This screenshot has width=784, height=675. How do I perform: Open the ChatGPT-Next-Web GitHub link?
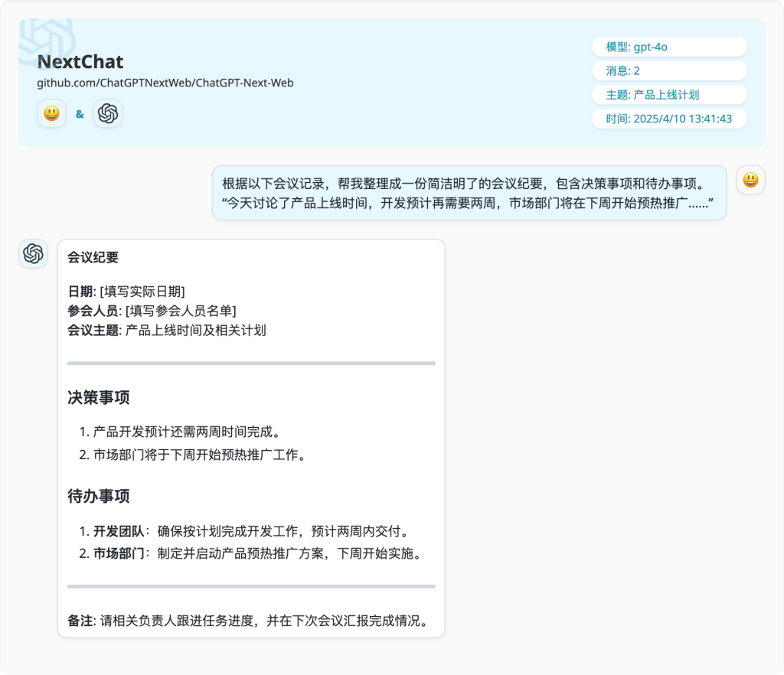coord(165,83)
